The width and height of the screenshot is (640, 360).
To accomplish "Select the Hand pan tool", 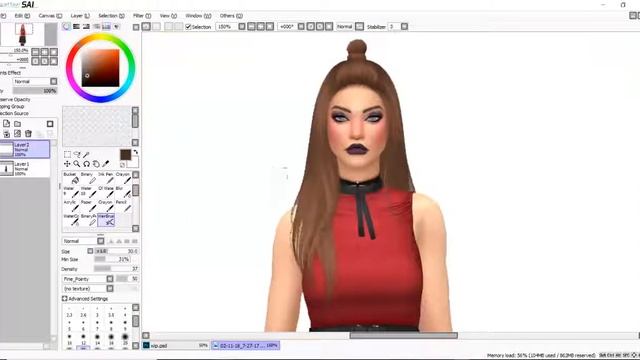I will coord(96,164).
